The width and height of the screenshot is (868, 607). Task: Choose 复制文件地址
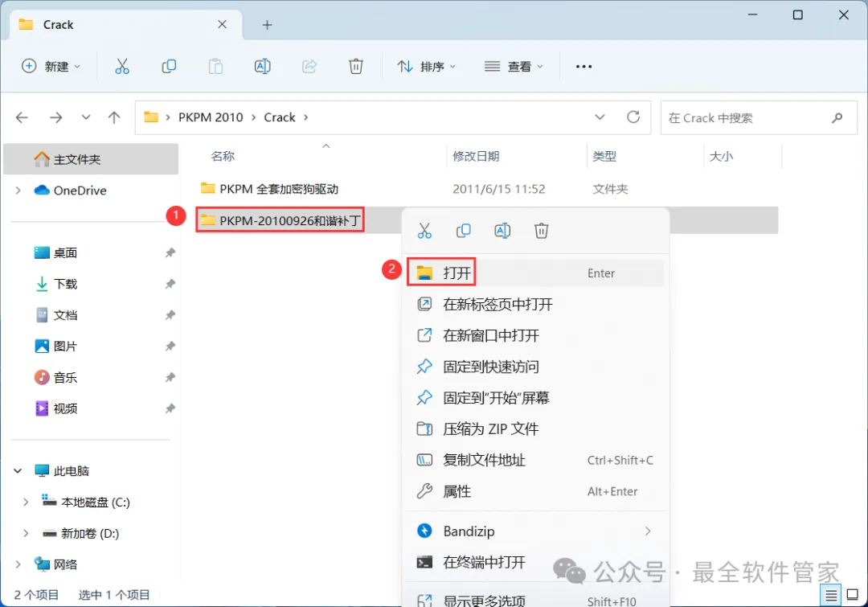(x=535, y=460)
